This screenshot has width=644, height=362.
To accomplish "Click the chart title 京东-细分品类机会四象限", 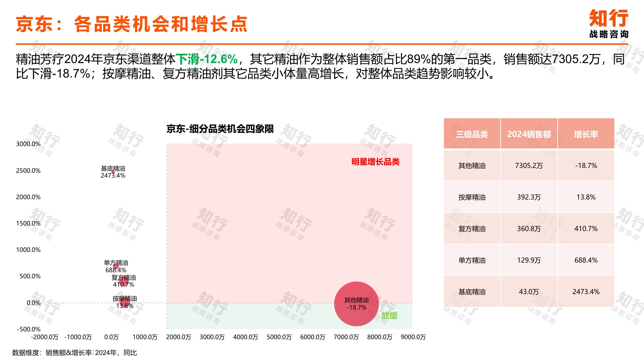I will pyautogui.click(x=220, y=129).
